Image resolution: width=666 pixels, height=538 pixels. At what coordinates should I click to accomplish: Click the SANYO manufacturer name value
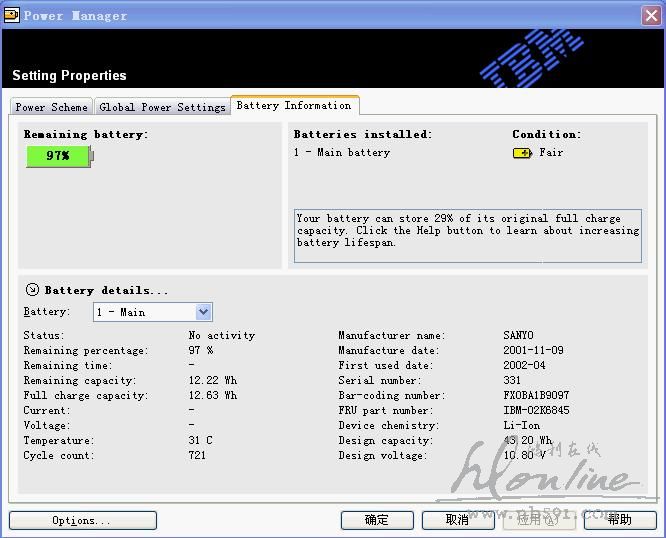click(x=518, y=336)
